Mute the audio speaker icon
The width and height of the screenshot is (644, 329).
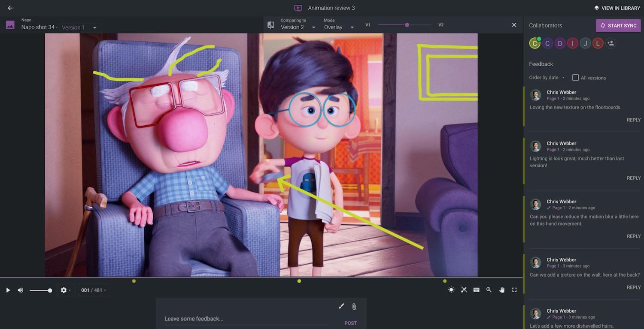[x=20, y=290]
